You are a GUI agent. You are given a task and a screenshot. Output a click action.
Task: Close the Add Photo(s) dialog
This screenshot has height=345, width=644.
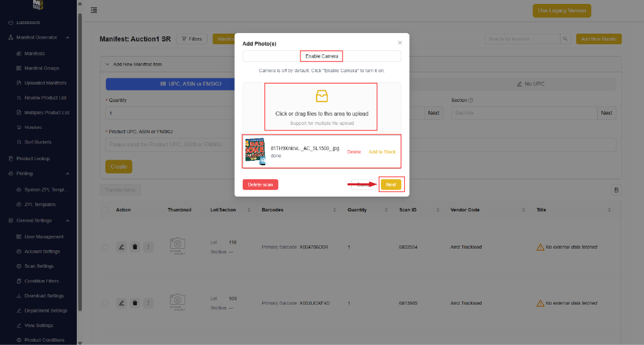point(400,43)
